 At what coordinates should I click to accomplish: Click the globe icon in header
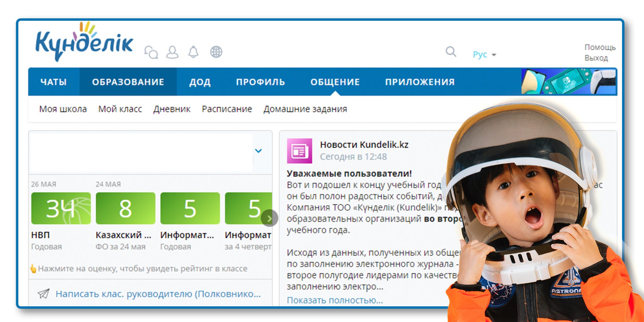pyautogui.click(x=216, y=52)
